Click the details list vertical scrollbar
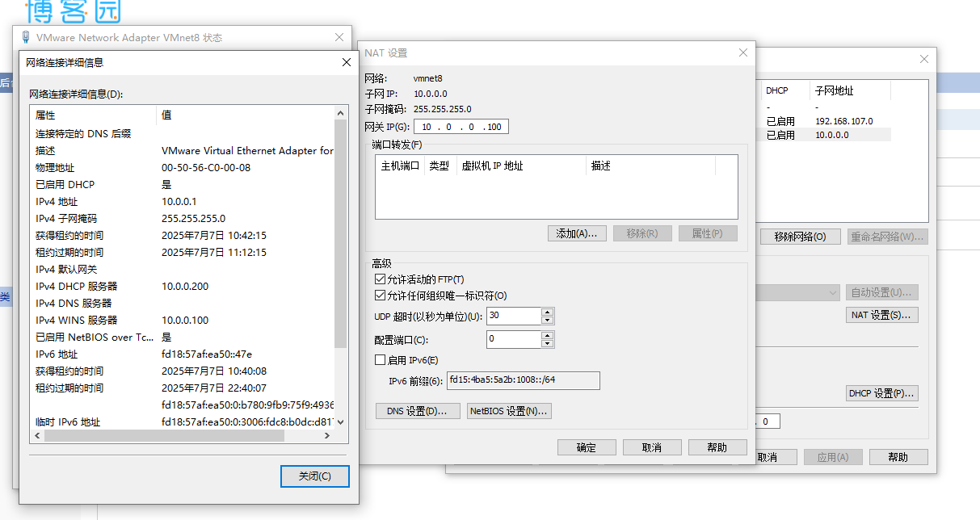 pyautogui.click(x=340, y=234)
